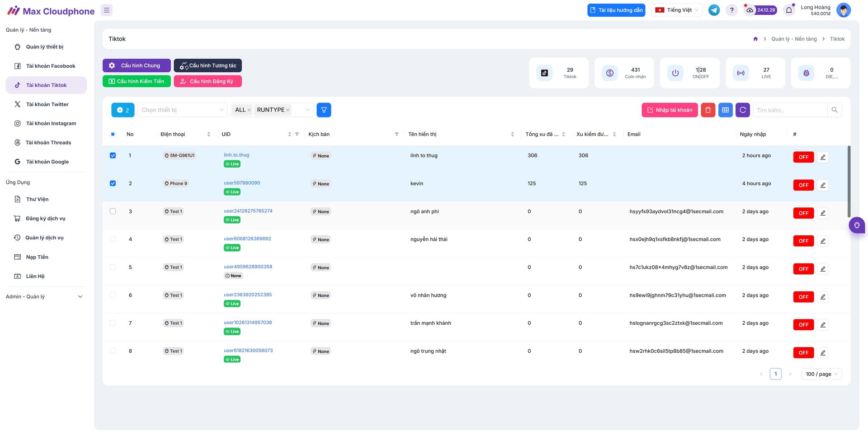This screenshot has height=435, width=868.
Task: Open the notification bell
Action: tap(789, 10)
